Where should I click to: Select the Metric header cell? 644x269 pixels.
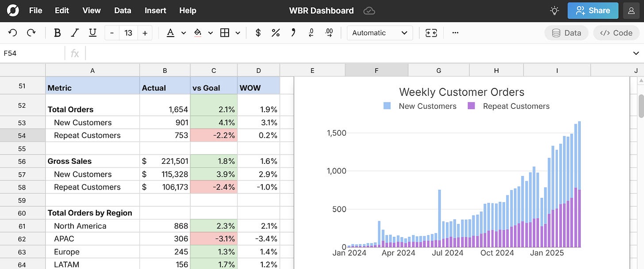[x=92, y=86]
